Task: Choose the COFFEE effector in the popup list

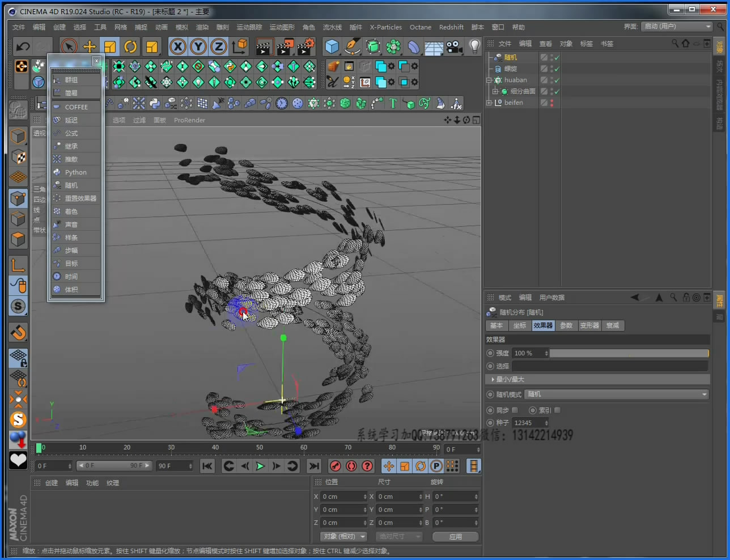Action: pyautogui.click(x=76, y=107)
